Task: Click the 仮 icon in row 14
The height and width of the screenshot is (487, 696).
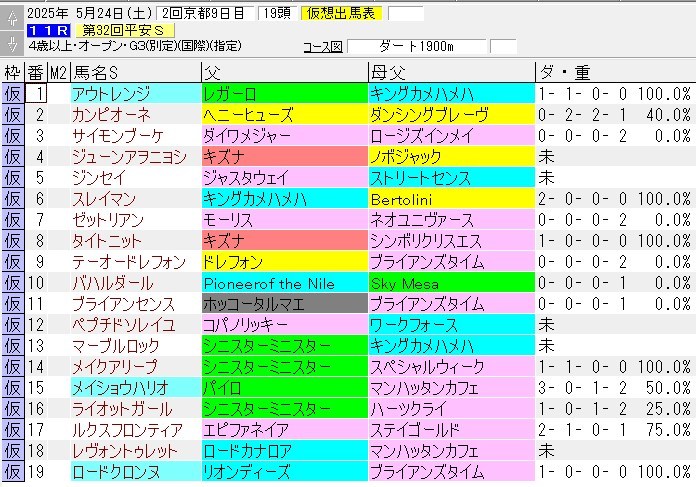Action: pos(13,367)
